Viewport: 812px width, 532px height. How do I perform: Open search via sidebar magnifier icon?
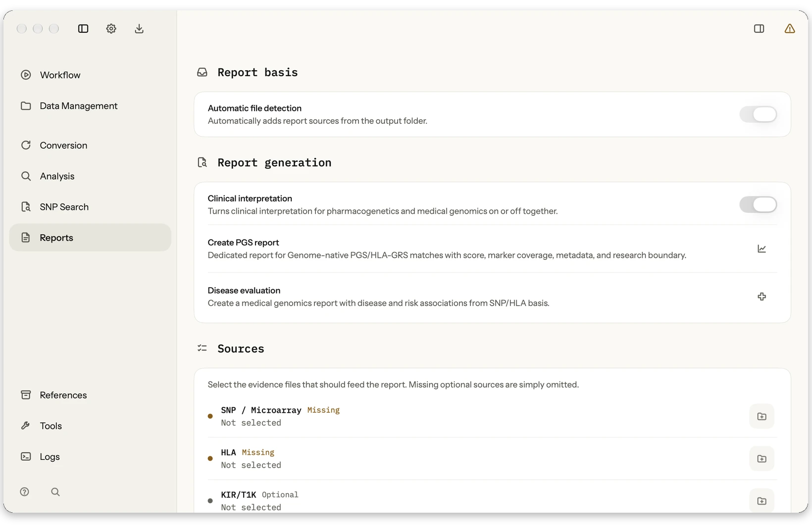point(55,492)
